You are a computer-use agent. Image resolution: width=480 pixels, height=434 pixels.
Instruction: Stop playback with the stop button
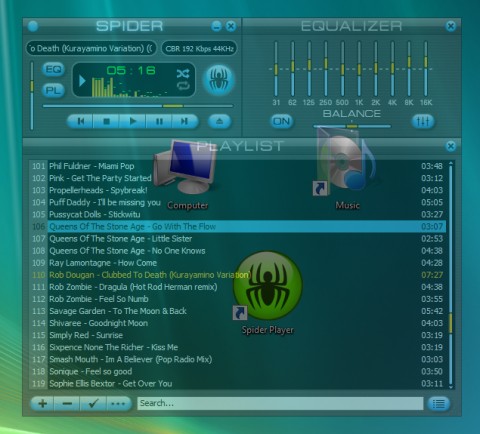coord(106,121)
